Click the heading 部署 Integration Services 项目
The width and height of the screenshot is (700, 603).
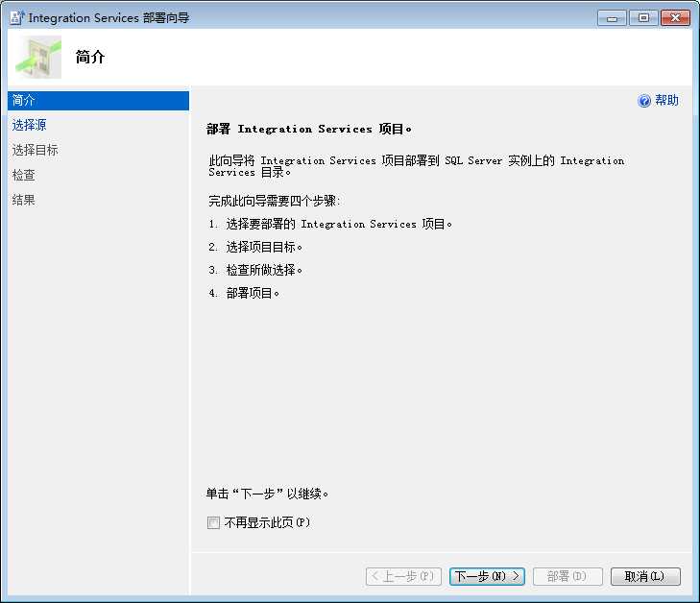(x=309, y=129)
